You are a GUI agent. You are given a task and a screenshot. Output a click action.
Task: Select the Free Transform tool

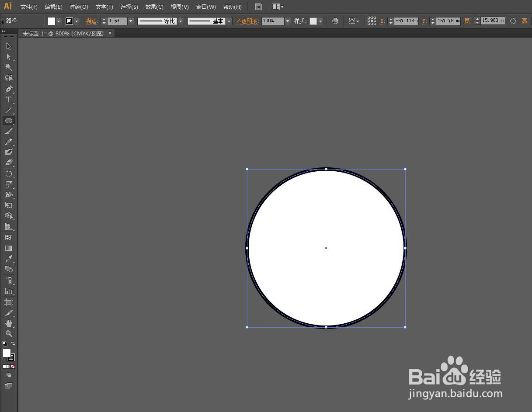pos(9,205)
